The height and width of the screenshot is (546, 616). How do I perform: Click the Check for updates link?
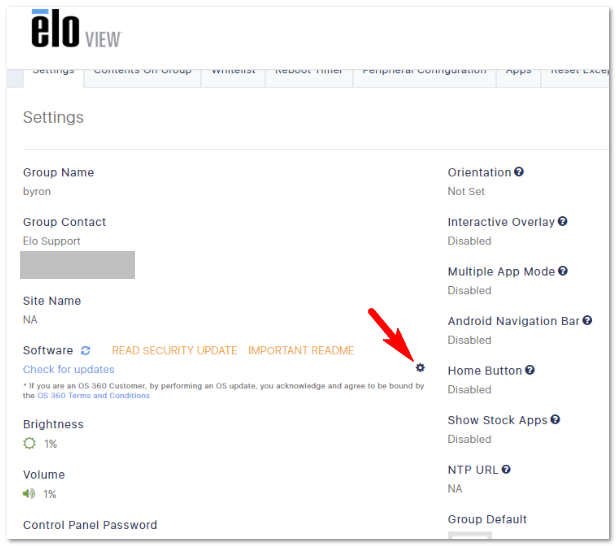pyautogui.click(x=68, y=369)
